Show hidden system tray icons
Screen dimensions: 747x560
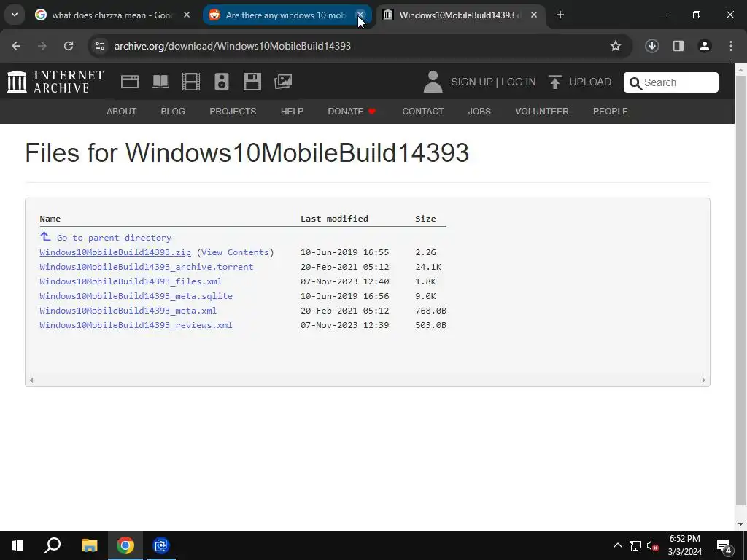point(617,545)
